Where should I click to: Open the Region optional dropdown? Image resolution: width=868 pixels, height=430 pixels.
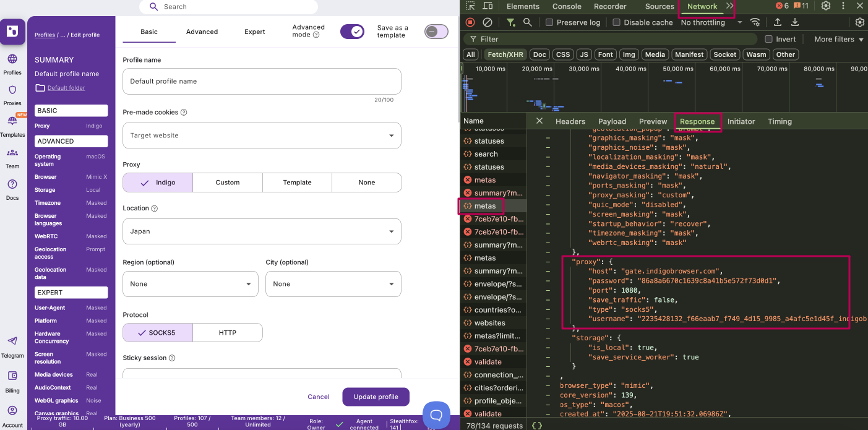click(191, 284)
